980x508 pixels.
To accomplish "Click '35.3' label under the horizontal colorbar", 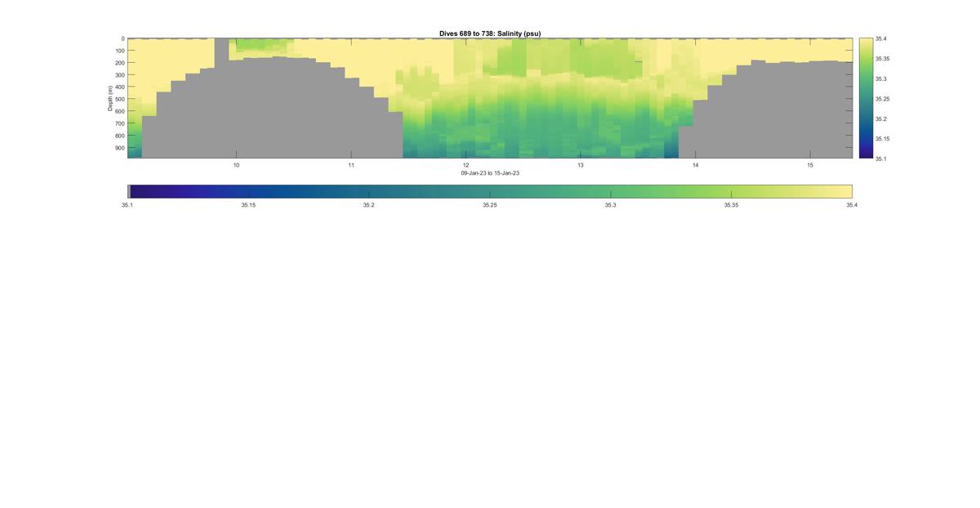I will (x=611, y=206).
